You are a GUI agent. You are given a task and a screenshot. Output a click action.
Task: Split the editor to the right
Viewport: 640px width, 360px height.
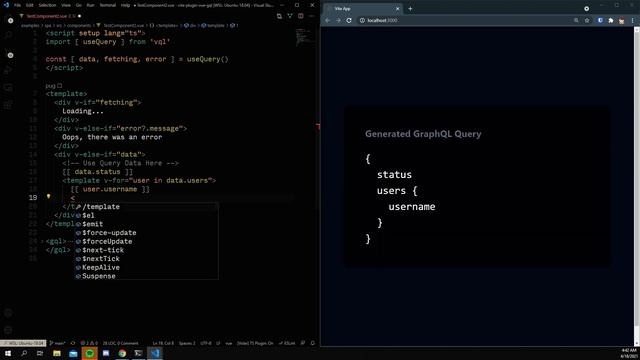coord(301,16)
